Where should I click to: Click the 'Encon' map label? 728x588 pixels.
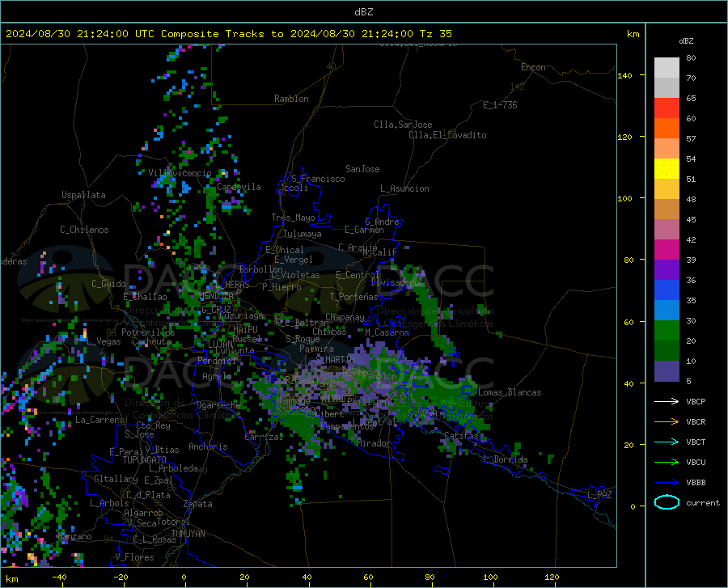533,67
